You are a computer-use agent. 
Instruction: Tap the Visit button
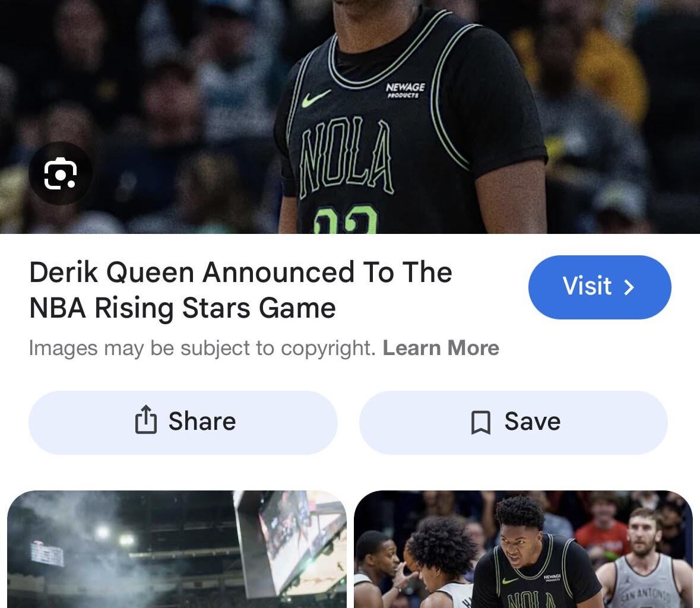tap(600, 287)
